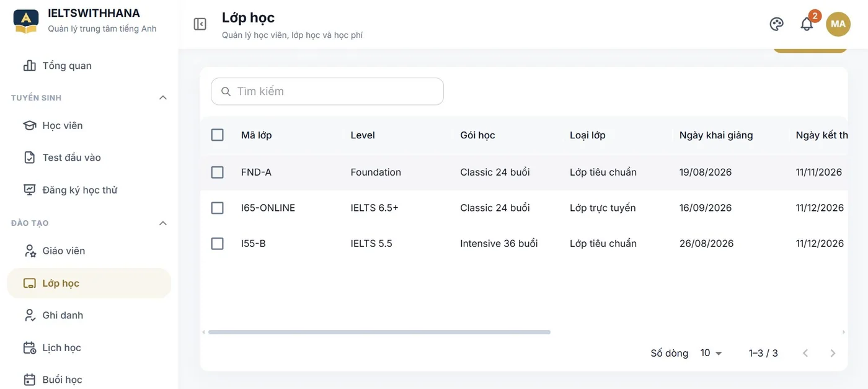Tick the select-all checkbox in the header

(217, 135)
